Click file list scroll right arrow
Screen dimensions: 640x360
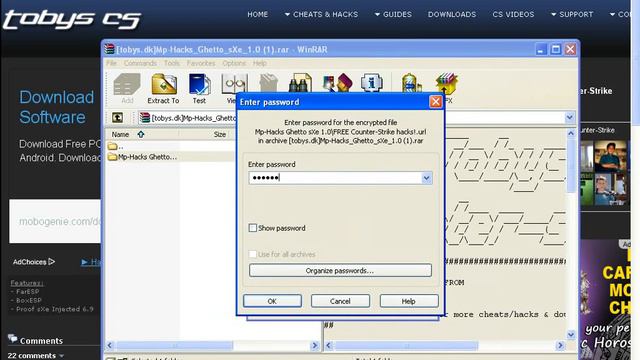tap(315, 345)
